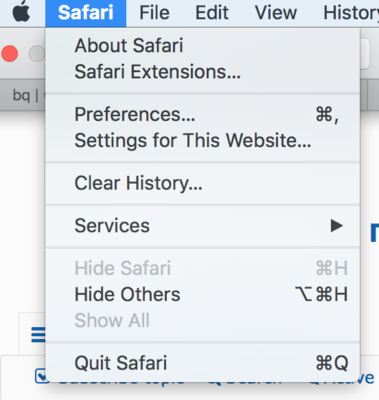Select Hide Others
Screen dimensions: 379x400
coord(203,294)
